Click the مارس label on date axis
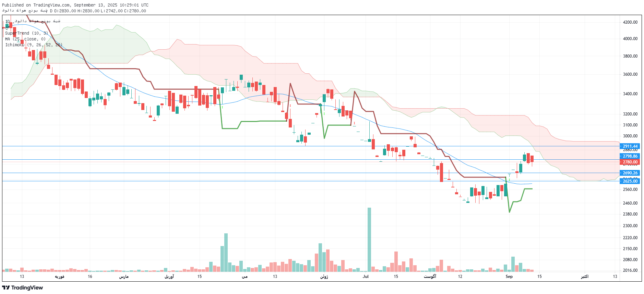Viewport: 644px width, 294px height. 124,277
